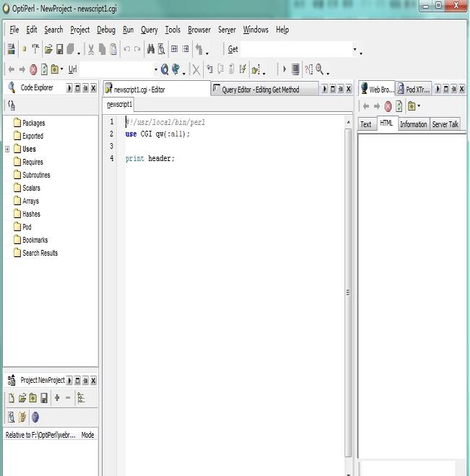The height and width of the screenshot is (476, 470).
Task: Select the Text tab in browser panel
Action: 366,124
